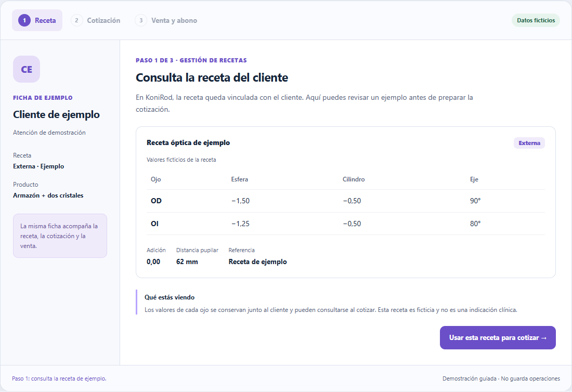Click the pupillary distance value 62 mm

tap(187, 262)
